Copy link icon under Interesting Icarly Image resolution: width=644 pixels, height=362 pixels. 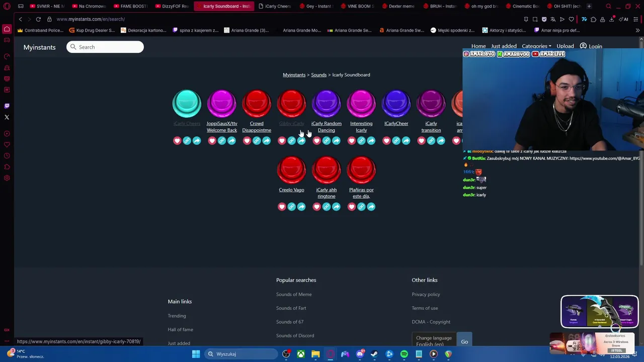click(x=361, y=141)
